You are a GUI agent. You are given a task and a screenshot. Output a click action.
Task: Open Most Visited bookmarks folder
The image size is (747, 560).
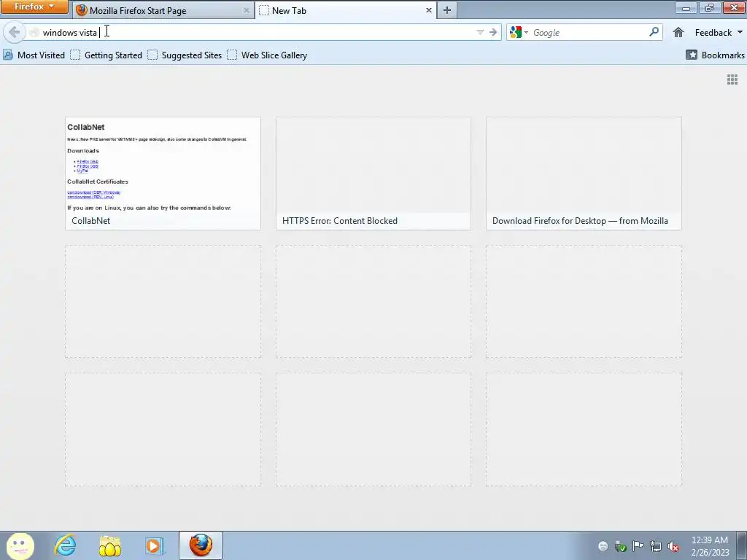34,55
